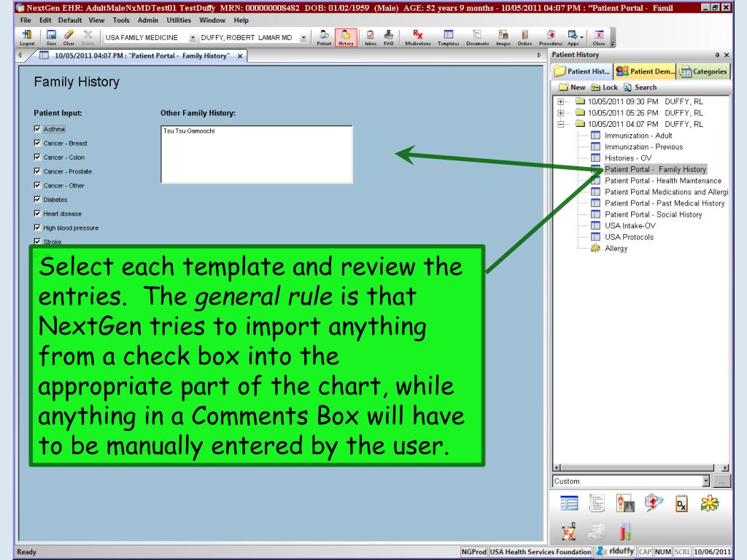Viewport: 747px width, 560px height.
Task: Open the Inbox toolbar icon
Action: tap(371, 37)
